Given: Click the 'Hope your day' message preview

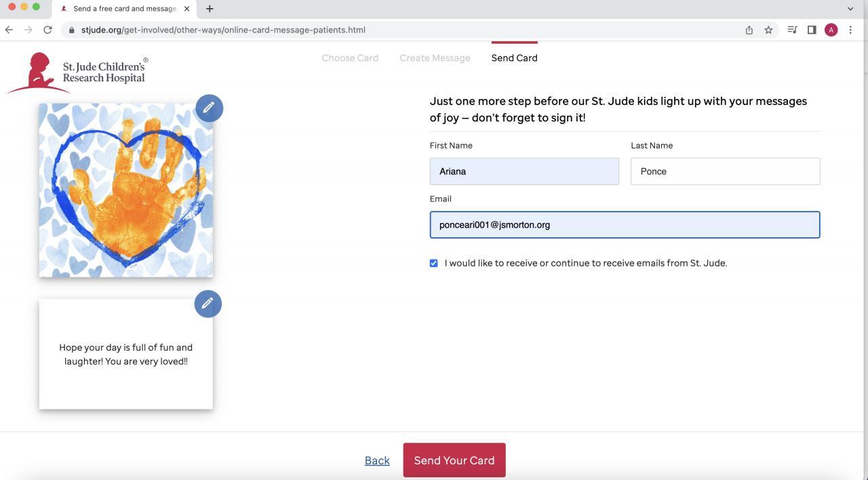Looking at the screenshot, I should [x=126, y=354].
